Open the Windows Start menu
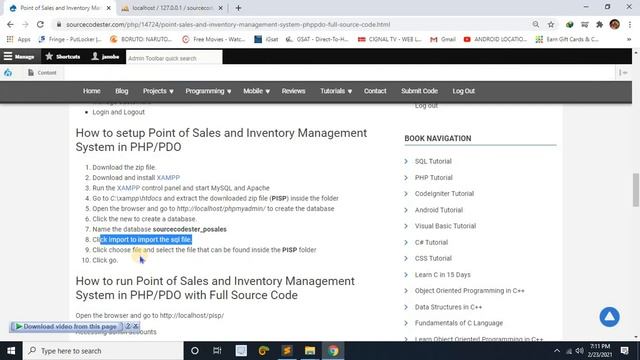The height and width of the screenshot is (360, 640). coord(11,351)
